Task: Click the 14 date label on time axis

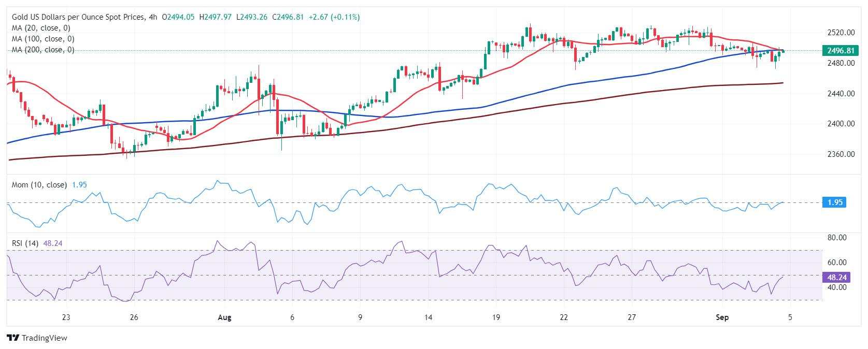Action: tap(428, 317)
